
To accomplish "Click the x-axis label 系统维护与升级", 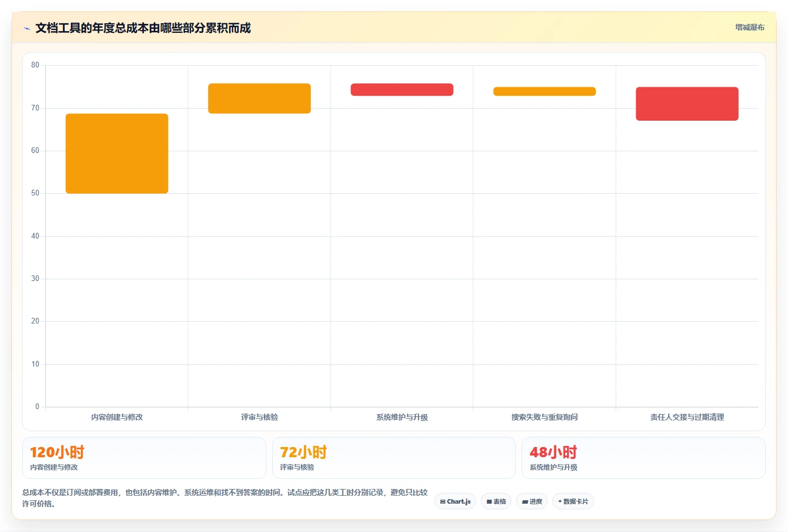I will click(x=402, y=417).
